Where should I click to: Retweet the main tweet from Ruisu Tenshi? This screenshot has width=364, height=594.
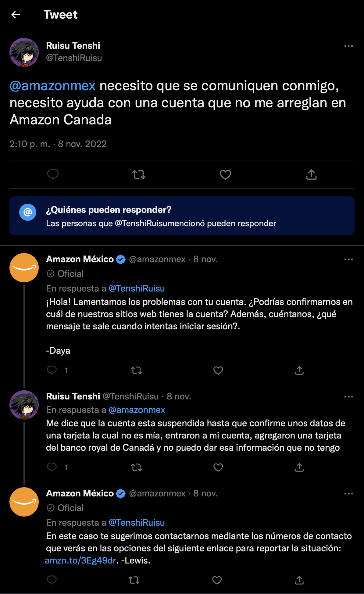(139, 174)
